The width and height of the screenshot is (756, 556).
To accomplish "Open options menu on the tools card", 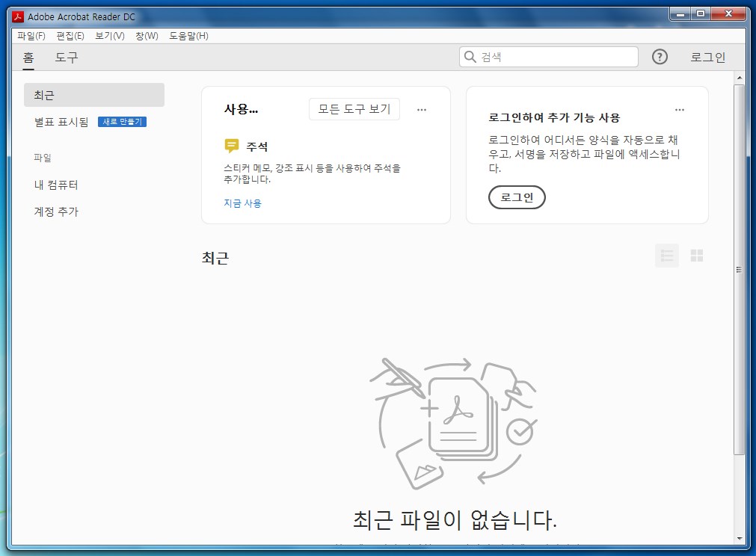I will [422, 110].
